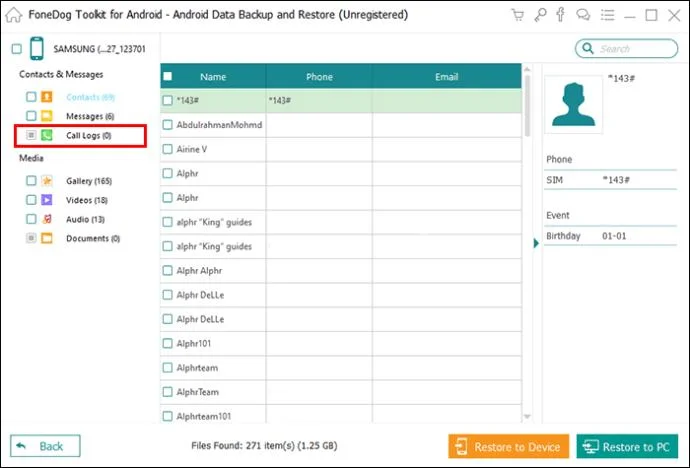Open the Facebook icon
The height and width of the screenshot is (468, 690).
[x=561, y=15]
